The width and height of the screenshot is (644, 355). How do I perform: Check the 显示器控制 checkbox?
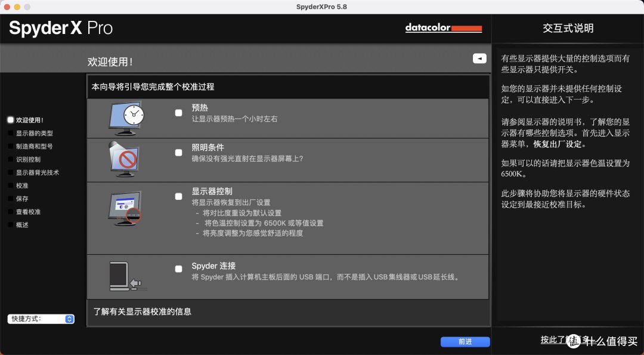click(179, 196)
